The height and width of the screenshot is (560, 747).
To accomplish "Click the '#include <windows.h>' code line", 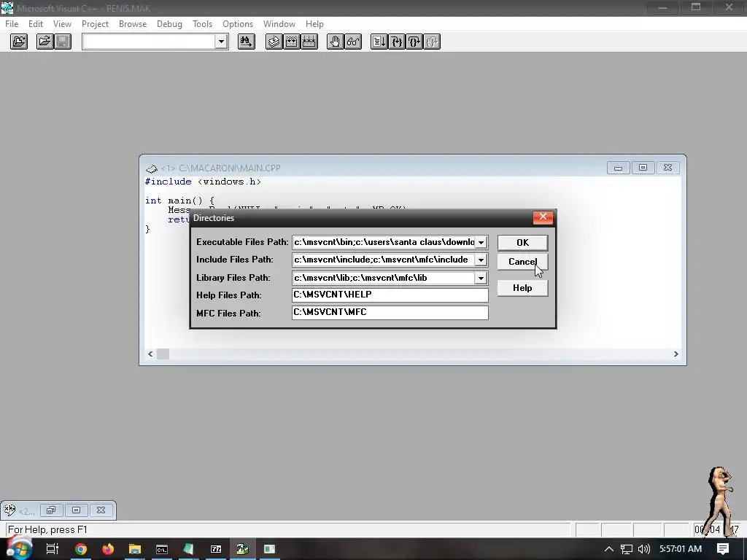I will 203,182.
